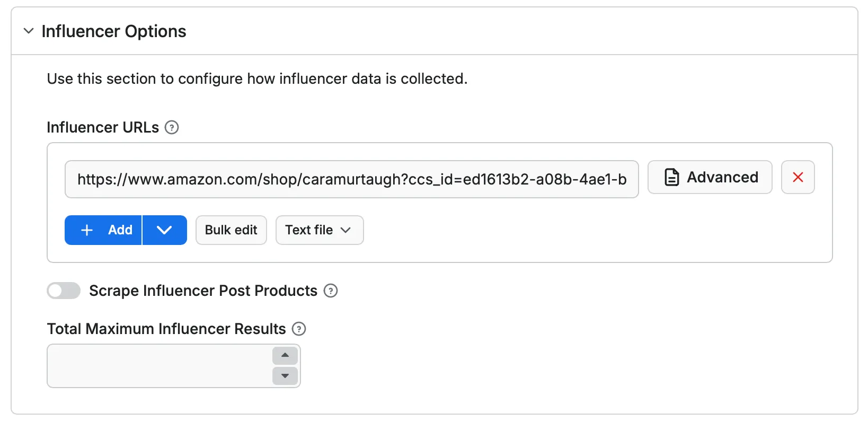Click the Influencer Options section title
The image size is (868, 421).
(114, 31)
